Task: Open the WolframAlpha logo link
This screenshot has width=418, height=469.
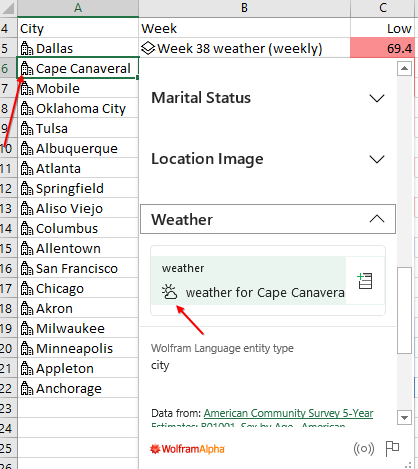Action: click(x=187, y=449)
